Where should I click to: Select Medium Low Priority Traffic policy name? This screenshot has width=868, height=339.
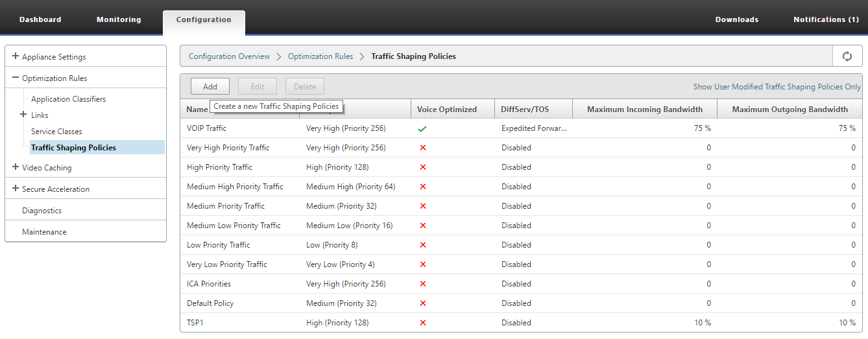click(234, 226)
